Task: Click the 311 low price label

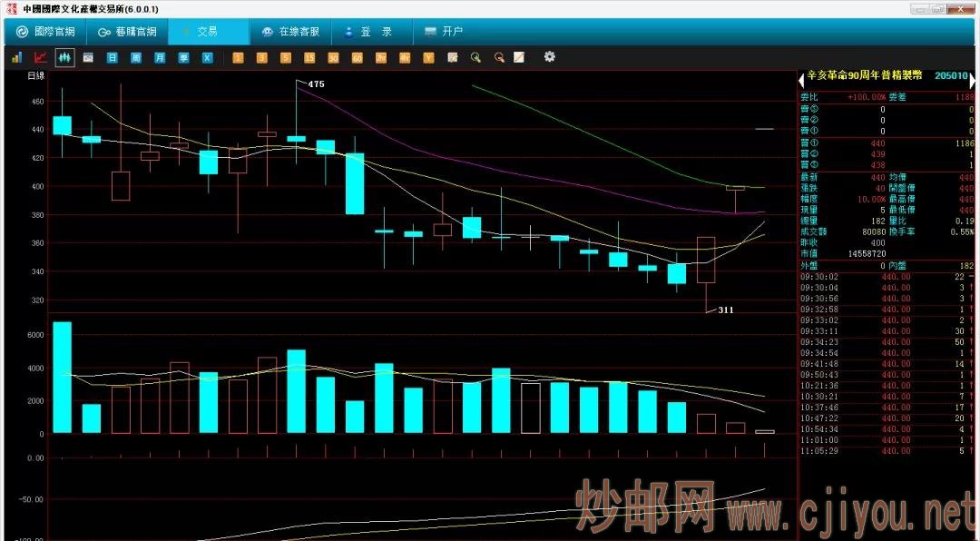Action: (726, 310)
